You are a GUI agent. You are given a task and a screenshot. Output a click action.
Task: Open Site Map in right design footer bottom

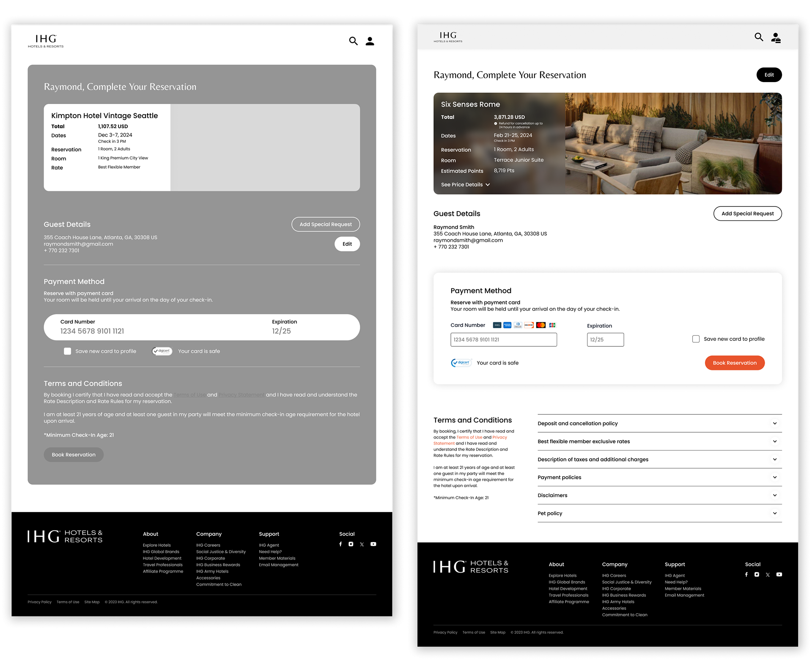coord(498,633)
